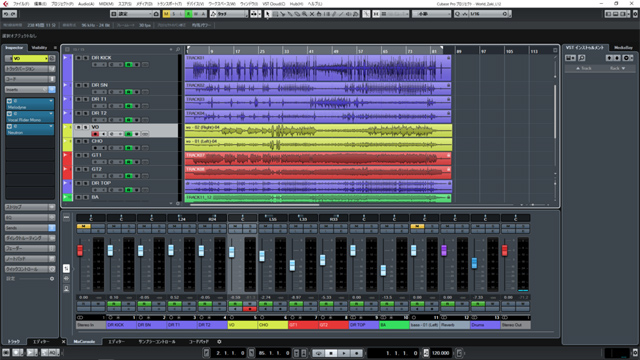
Task: Toggle the Cycle loop button in transport
Action: click(x=319, y=353)
